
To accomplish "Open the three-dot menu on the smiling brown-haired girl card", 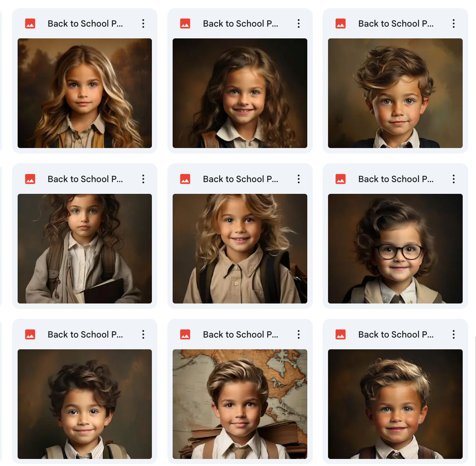I will click(299, 23).
